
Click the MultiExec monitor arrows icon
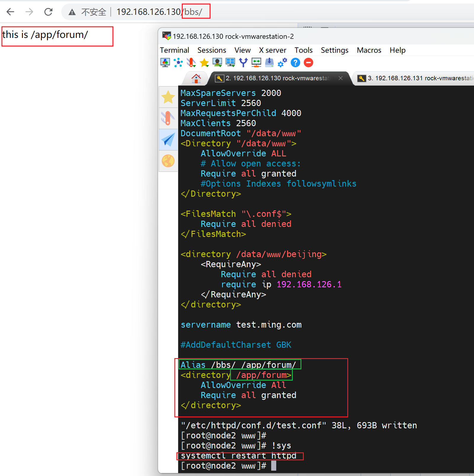coord(256,62)
